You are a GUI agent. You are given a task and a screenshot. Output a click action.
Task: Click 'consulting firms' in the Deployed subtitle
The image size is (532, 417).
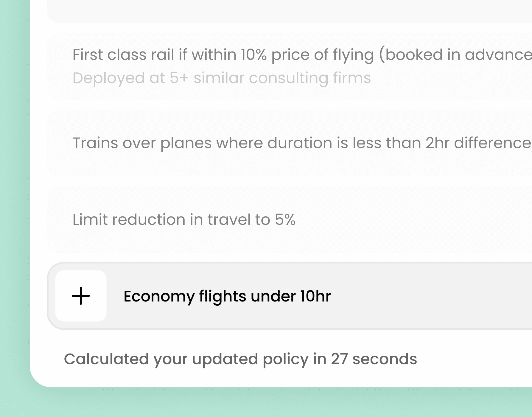pos(310,78)
